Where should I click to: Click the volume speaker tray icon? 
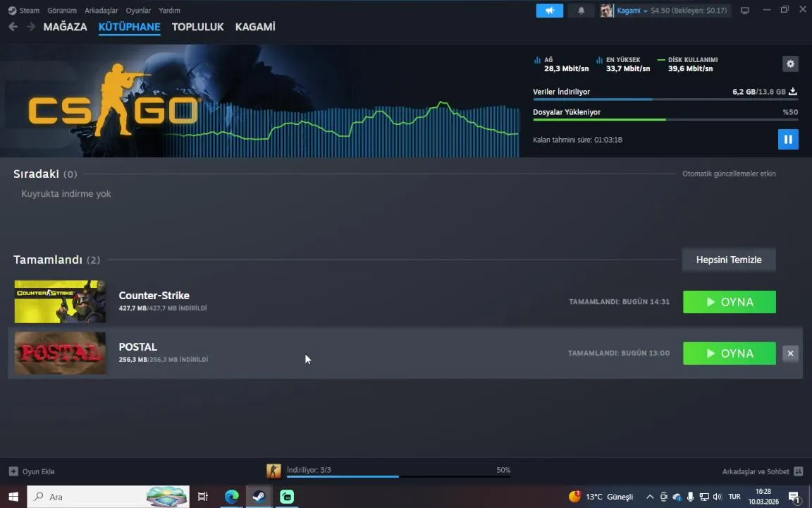coord(718,497)
